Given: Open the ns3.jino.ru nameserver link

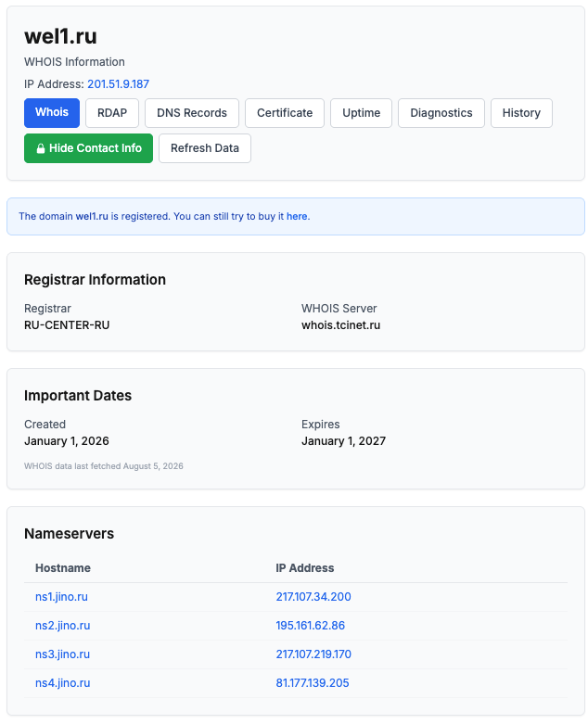Looking at the screenshot, I should pyautogui.click(x=63, y=654).
